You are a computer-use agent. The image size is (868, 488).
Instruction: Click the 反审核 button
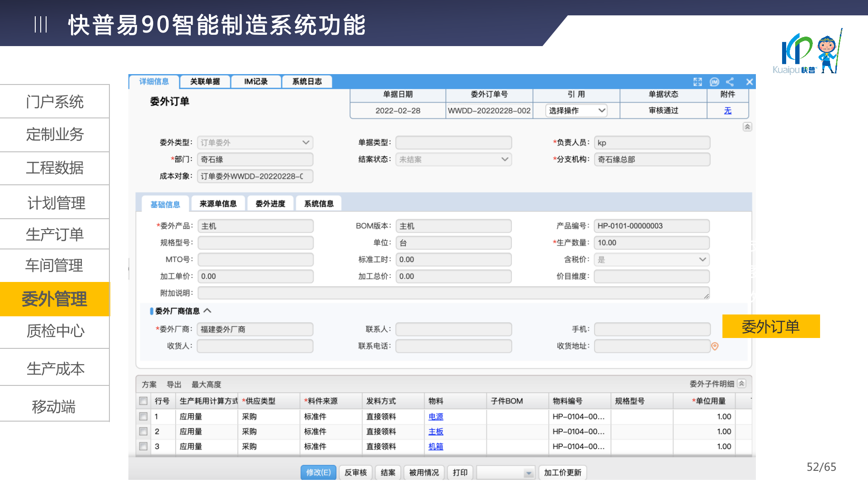click(355, 472)
